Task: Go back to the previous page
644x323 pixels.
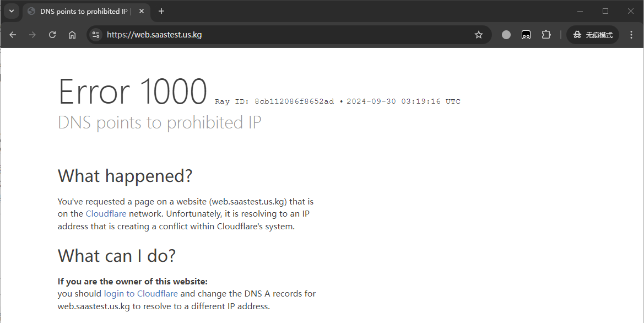Action: [13, 35]
